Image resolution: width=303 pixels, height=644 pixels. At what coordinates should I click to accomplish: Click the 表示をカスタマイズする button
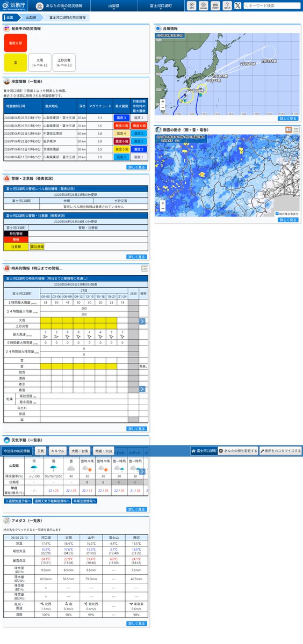[280, 451]
